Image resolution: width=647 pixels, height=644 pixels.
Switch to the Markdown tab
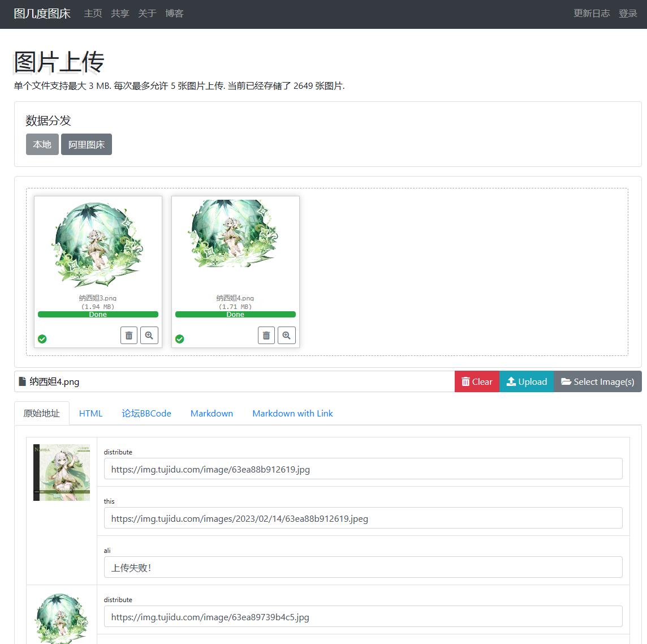(212, 413)
